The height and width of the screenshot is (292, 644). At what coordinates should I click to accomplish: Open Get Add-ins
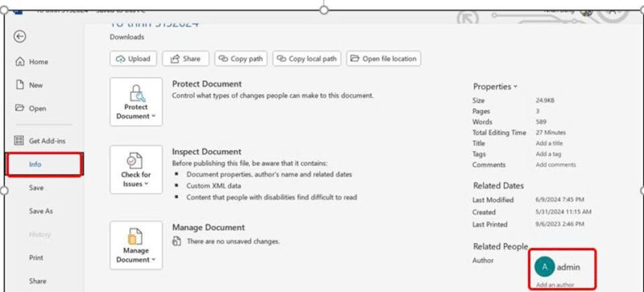coord(47,141)
